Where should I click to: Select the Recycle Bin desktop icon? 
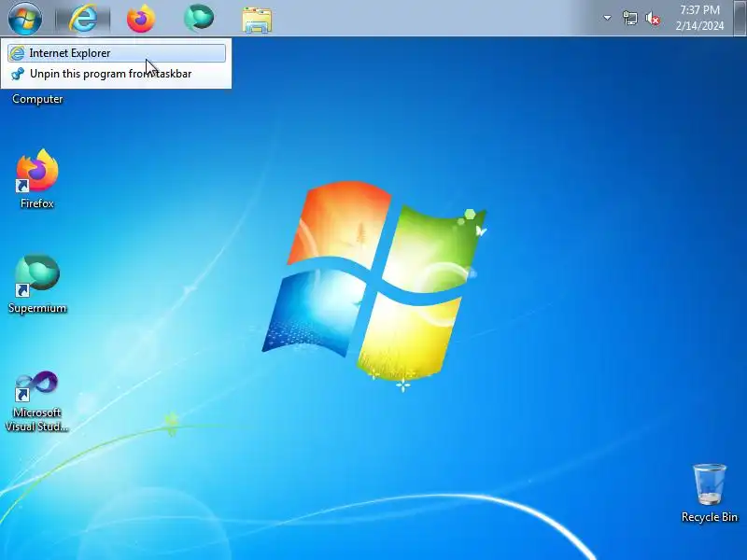coord(709,494)
